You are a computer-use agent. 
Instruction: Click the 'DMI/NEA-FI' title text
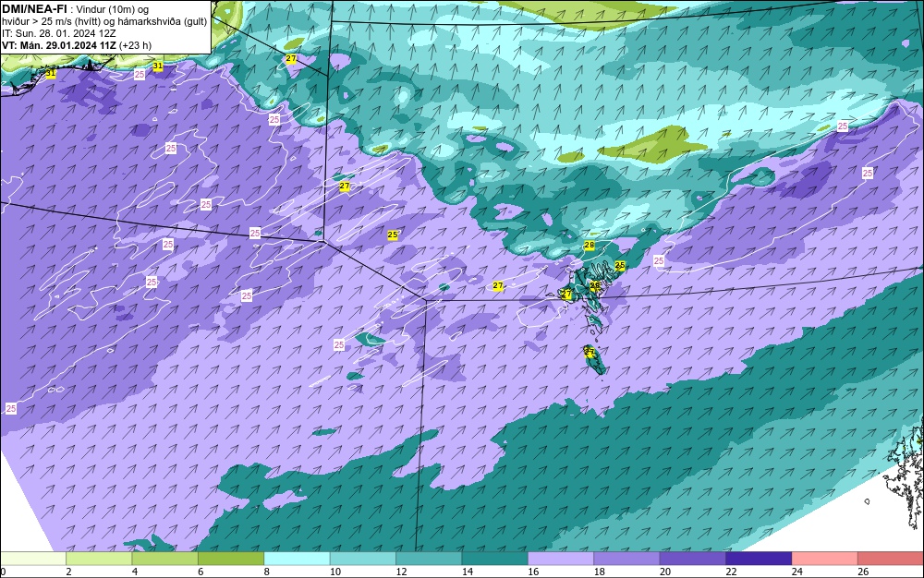click(x=34, y=9)
